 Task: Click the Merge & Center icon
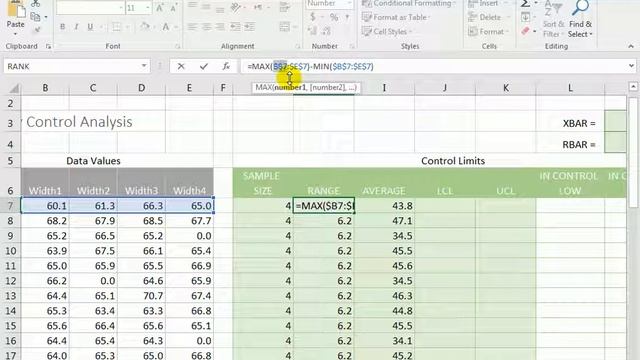(284, 27)
